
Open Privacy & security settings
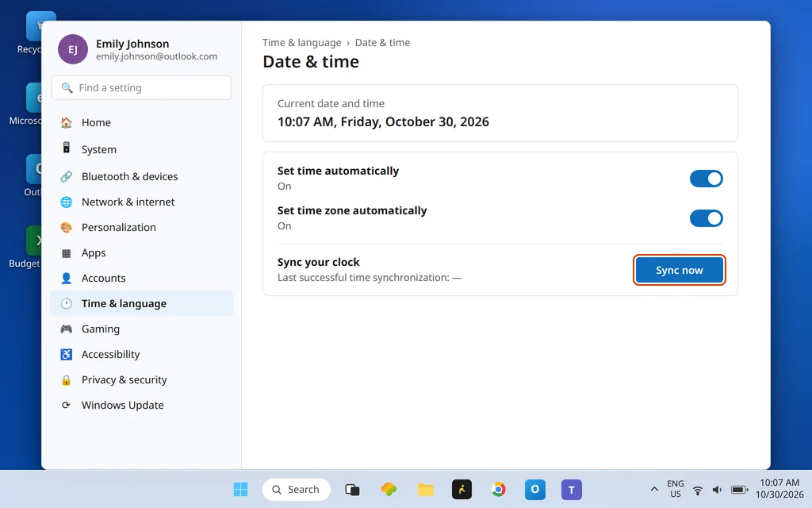coord(141,380)
